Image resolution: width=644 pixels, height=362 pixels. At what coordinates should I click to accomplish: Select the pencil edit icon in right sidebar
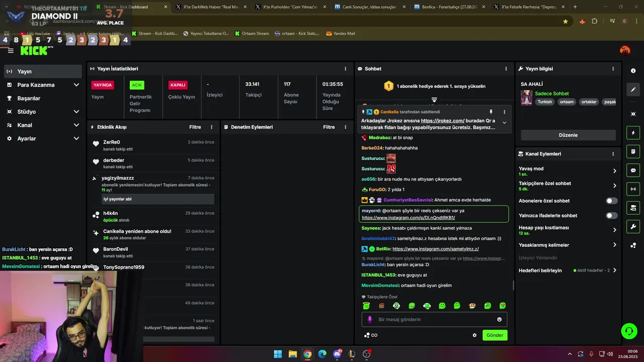[633, 89]
